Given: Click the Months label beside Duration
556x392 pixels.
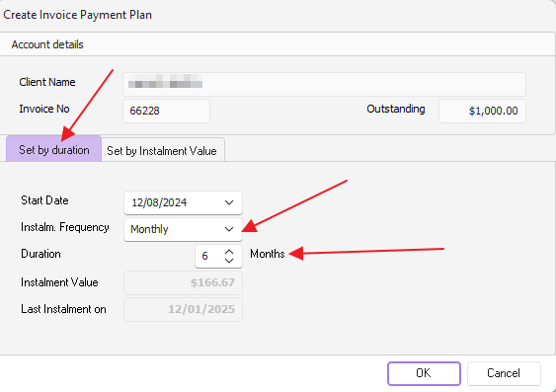Looking at the screenshot, I should [x=268, y=254].
